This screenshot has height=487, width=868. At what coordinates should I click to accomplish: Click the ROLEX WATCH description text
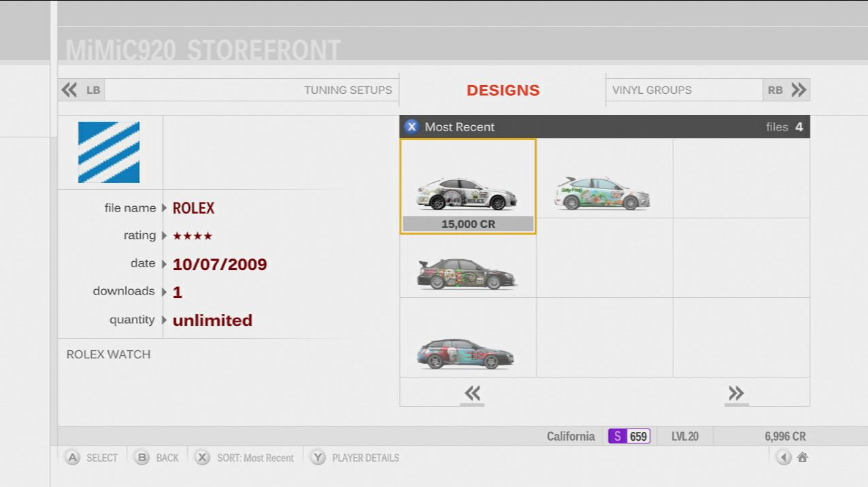[109, 354]
